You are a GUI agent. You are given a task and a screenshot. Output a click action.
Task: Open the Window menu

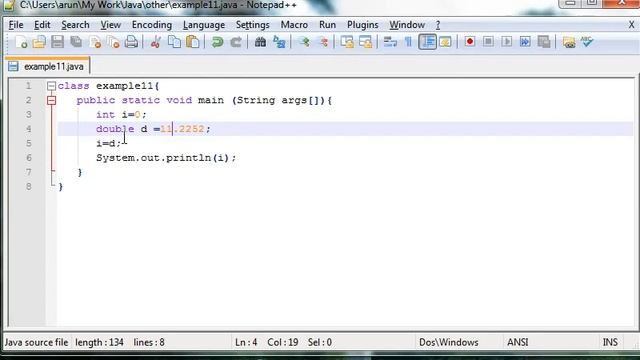(x=407, y=25)
